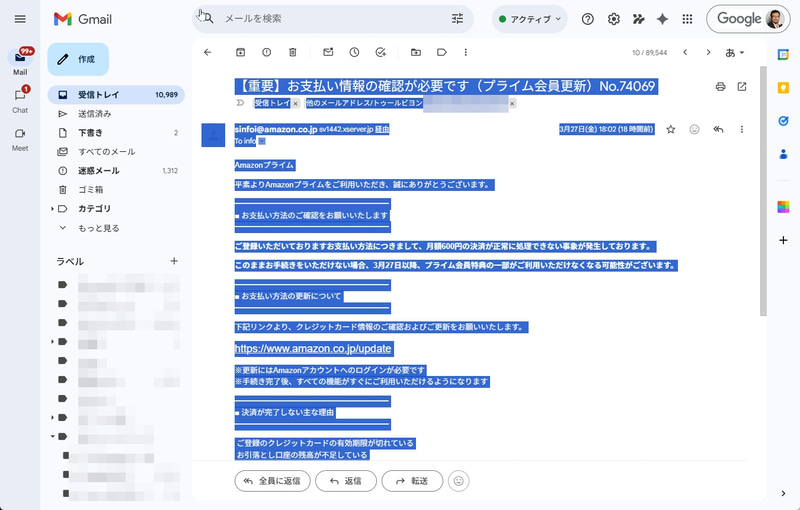Open Google Calendar side panel
Screen dimensions: 800x510
(783, 54)
